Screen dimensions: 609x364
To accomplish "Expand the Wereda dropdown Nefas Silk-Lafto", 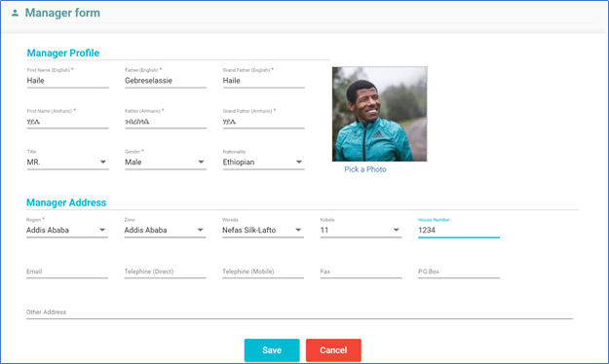I will pos(263,230).
